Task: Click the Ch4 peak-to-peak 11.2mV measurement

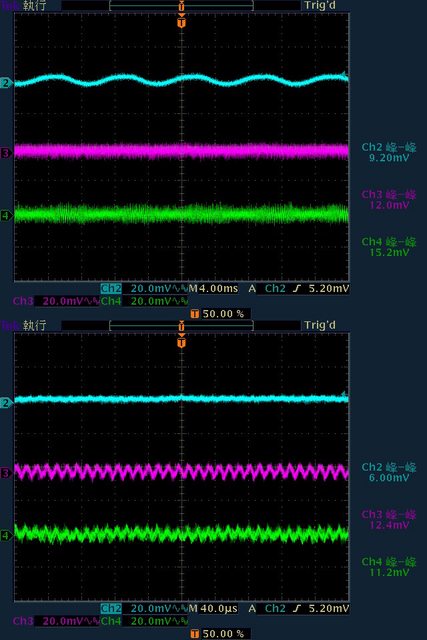Action: click(x=389, y=567)
